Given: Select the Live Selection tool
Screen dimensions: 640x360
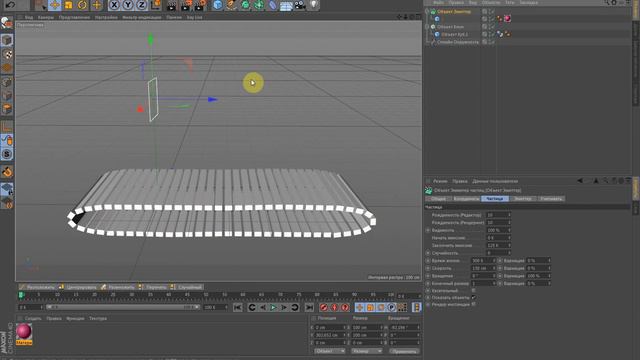Looking at the screenshot, I should coord(40,5).
